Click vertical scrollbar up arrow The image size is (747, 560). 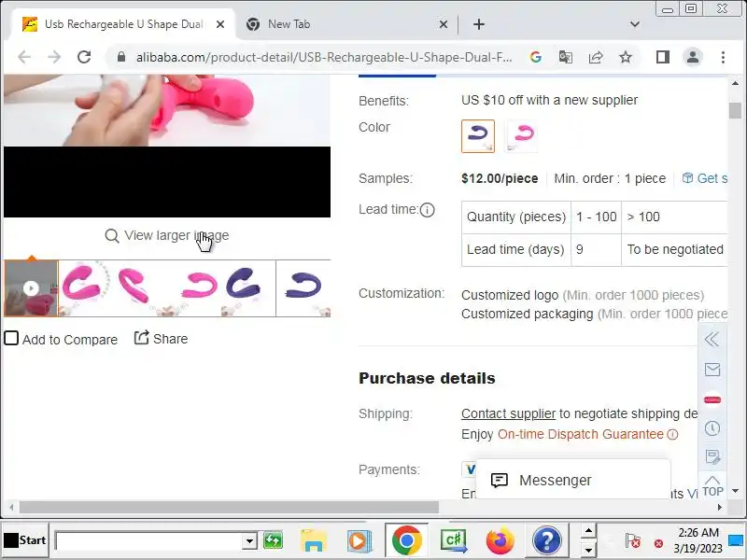(x=735, y=83)
